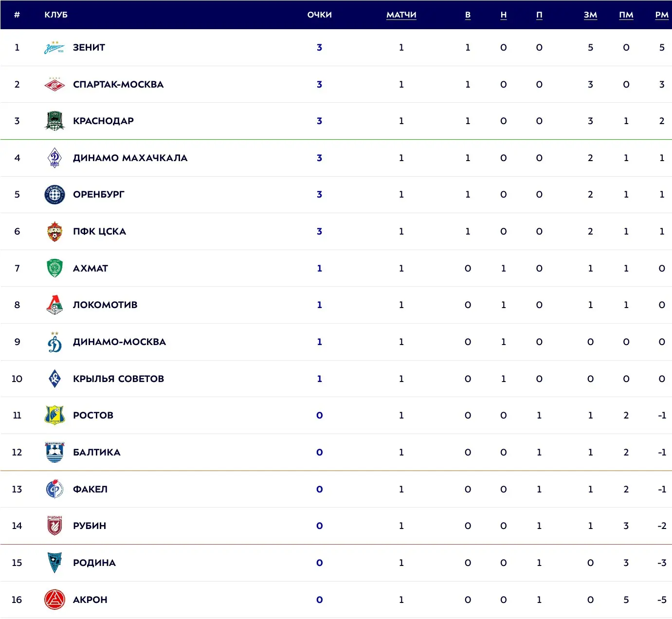
Task: Select the Krylia Sovetov diamond logo
Action: [54, 379]
